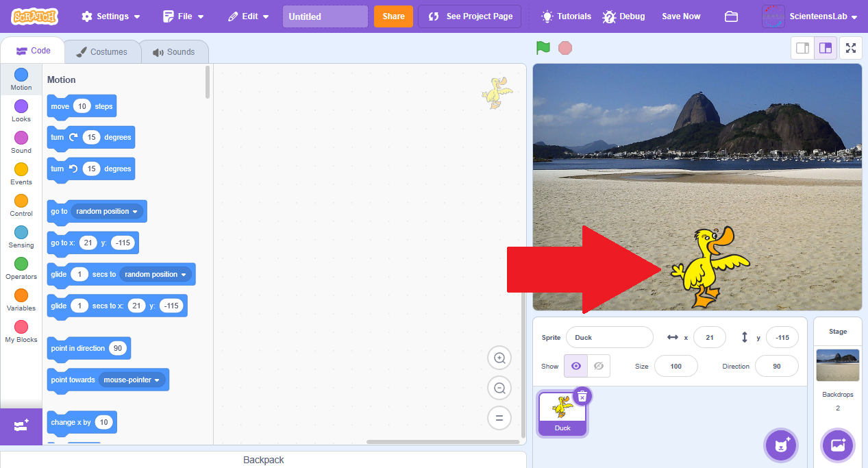Switch to the Costumes tab
This screenshot has height=468, width=868.
[102, 52]
